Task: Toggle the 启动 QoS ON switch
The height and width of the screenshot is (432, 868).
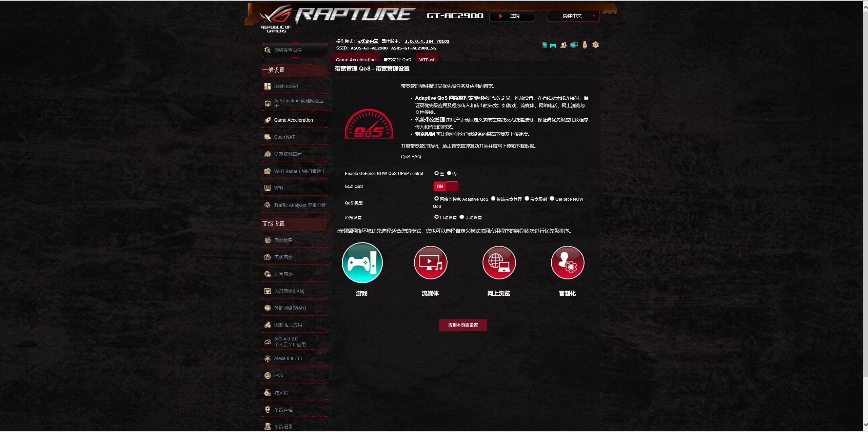Action: pos(446,186)
